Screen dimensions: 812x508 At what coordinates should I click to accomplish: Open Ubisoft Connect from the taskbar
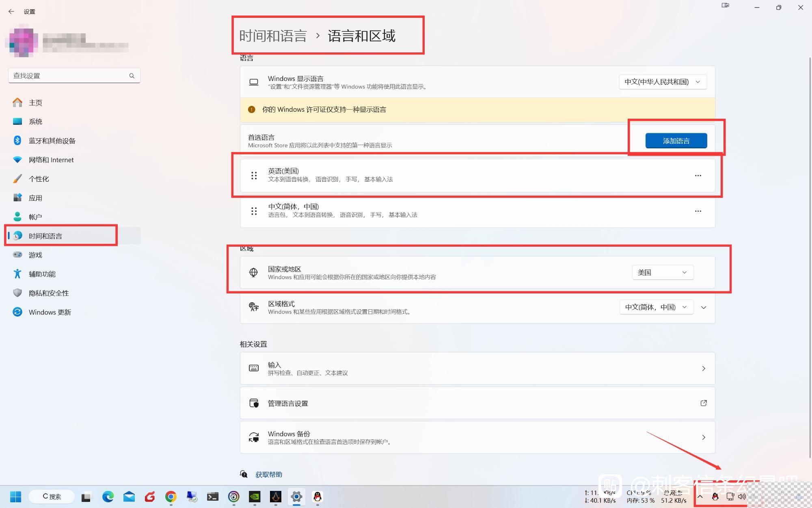coord(233,497)
